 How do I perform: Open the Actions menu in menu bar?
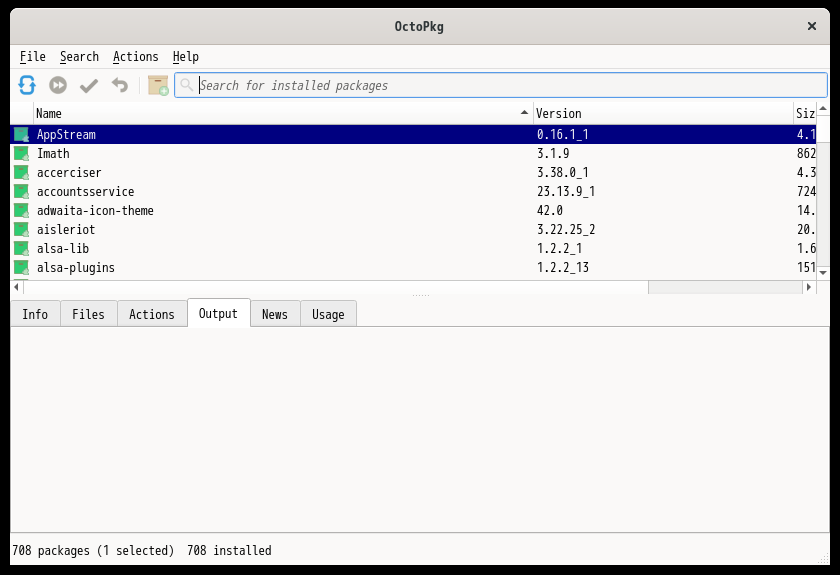point(136,56)
